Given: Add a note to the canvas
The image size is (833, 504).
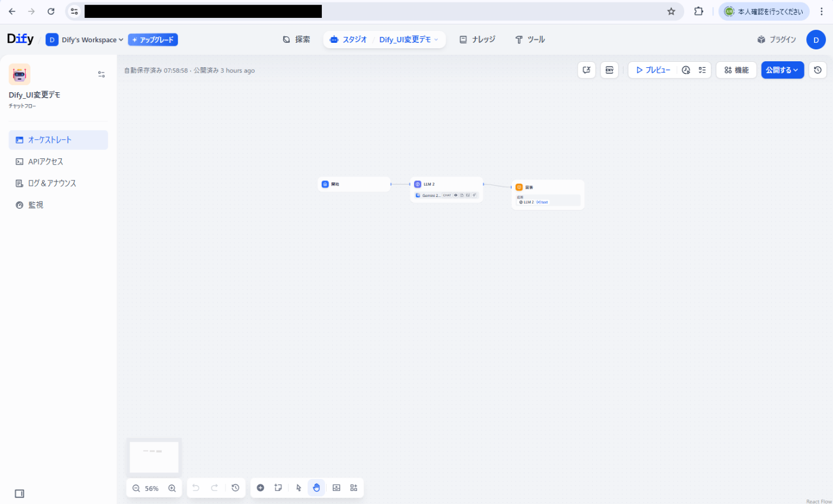Looking at the screenshot, I should coord(278,488).
